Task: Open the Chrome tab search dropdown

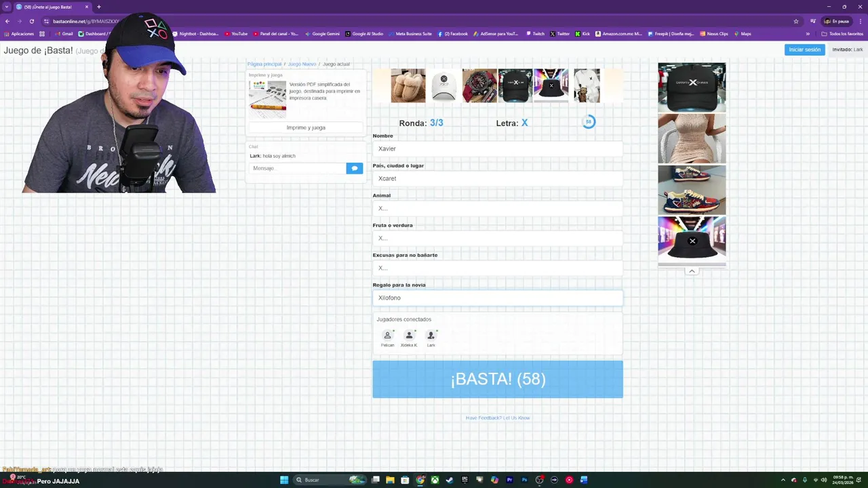Action: click(x=7, y=7)
